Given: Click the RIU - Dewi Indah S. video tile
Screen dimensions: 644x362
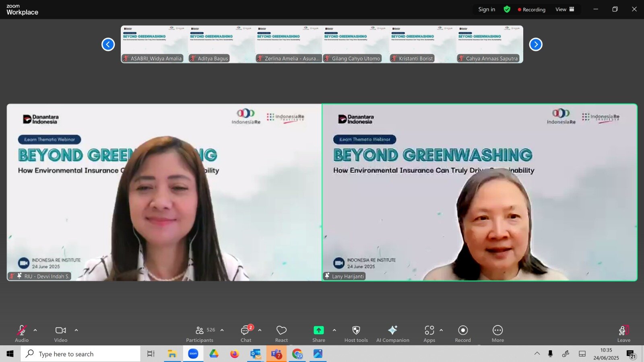Looking at the screenshot, I should tap(164, 192).
